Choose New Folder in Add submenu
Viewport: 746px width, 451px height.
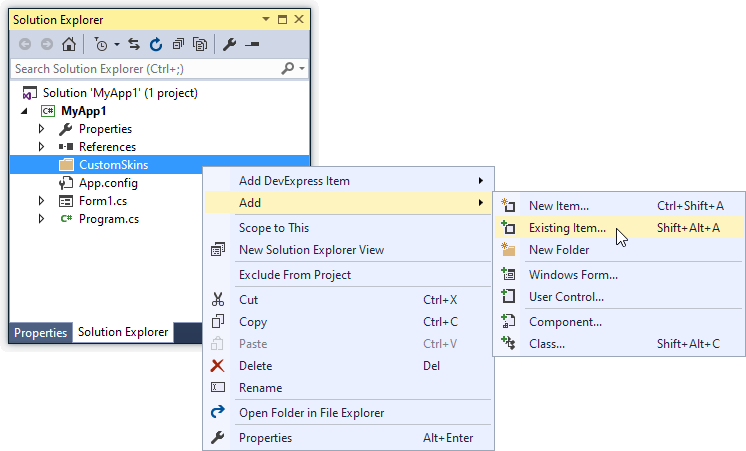[x=619, y=250]
